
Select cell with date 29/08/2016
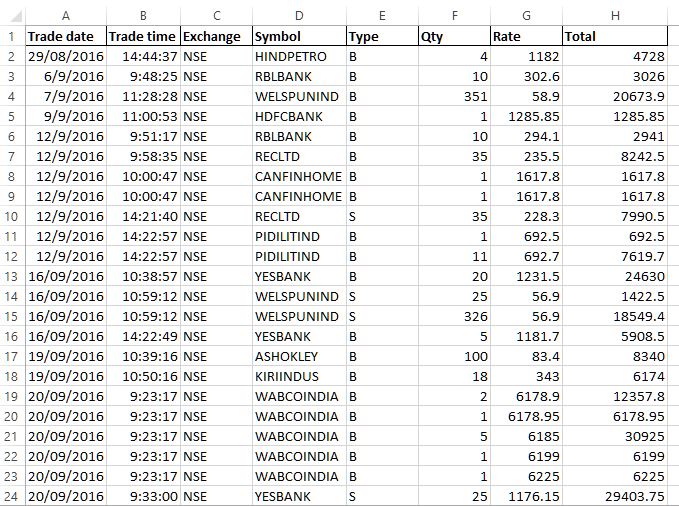coord(66,56)
